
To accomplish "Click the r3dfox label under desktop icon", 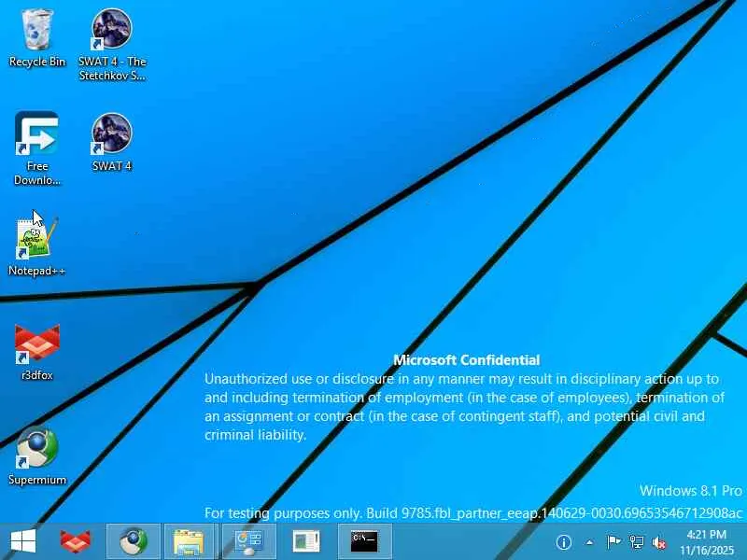I will [x=37, y=375].
